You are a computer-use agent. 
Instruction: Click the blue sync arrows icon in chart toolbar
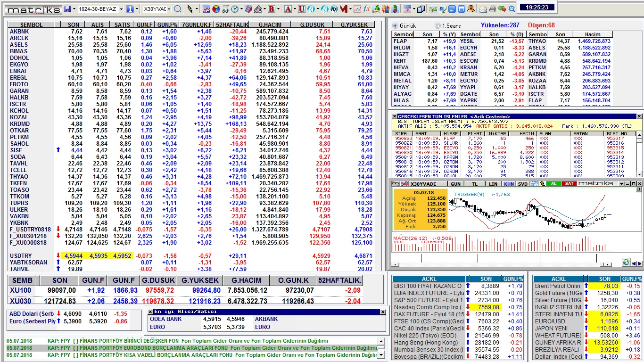click(x=534, y=183)
